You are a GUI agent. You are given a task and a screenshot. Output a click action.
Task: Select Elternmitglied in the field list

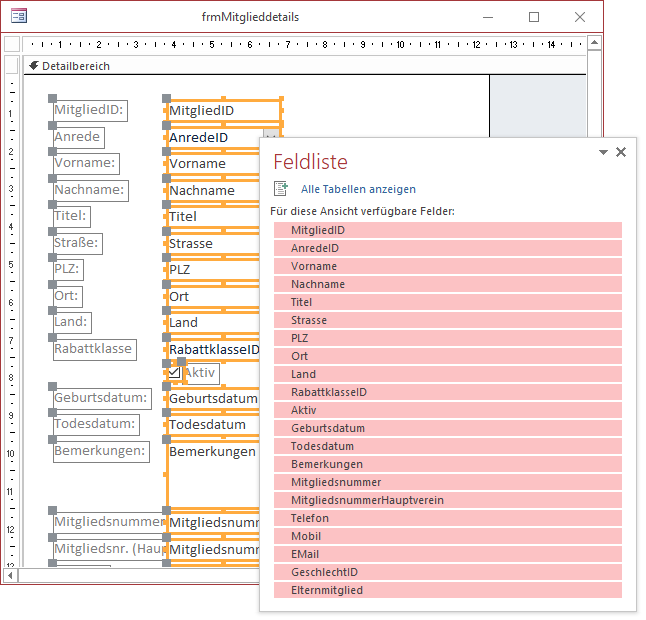(x=448, y=590)
